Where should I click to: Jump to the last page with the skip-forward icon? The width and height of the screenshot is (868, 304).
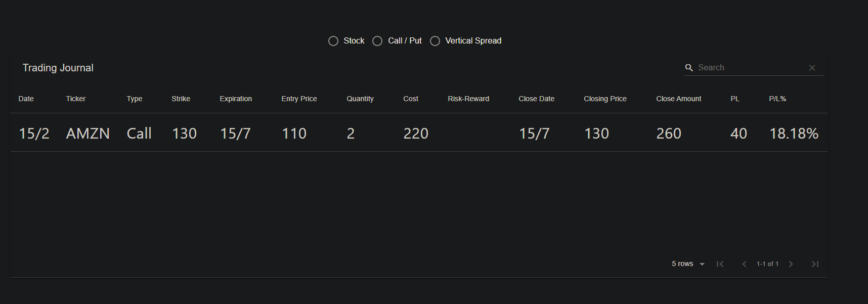click(x=815, y=264)
